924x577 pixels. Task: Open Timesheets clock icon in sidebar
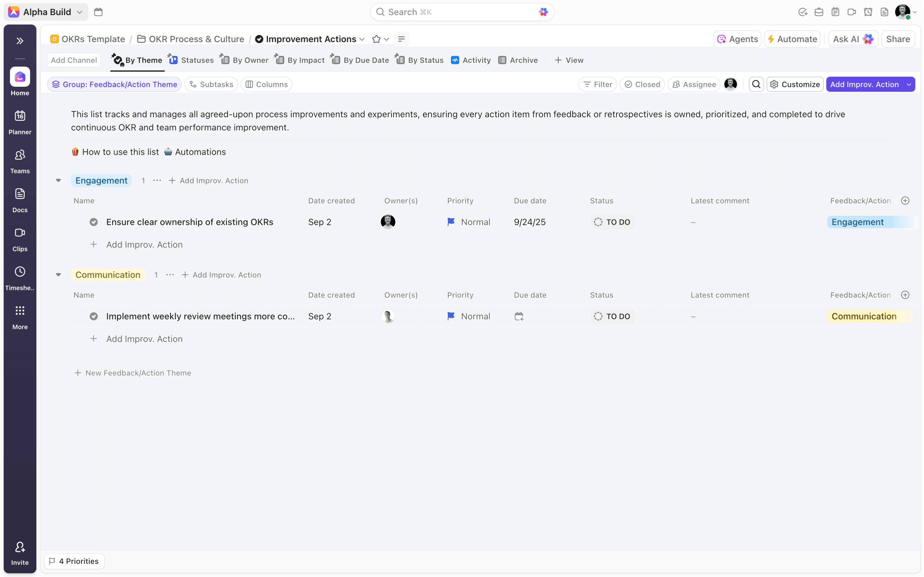pyautogui.click(x=20, y=272)
